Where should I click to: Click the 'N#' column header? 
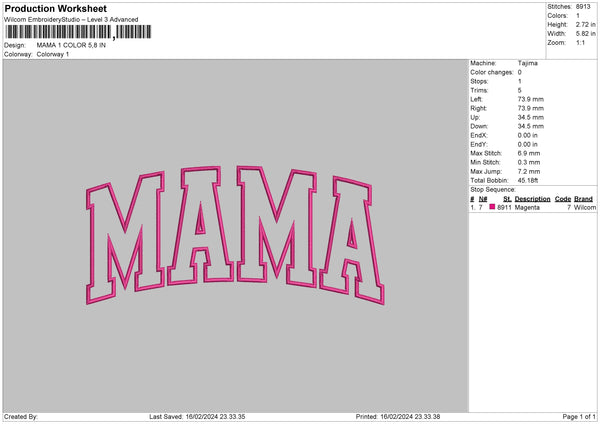[x=483, y=199]
